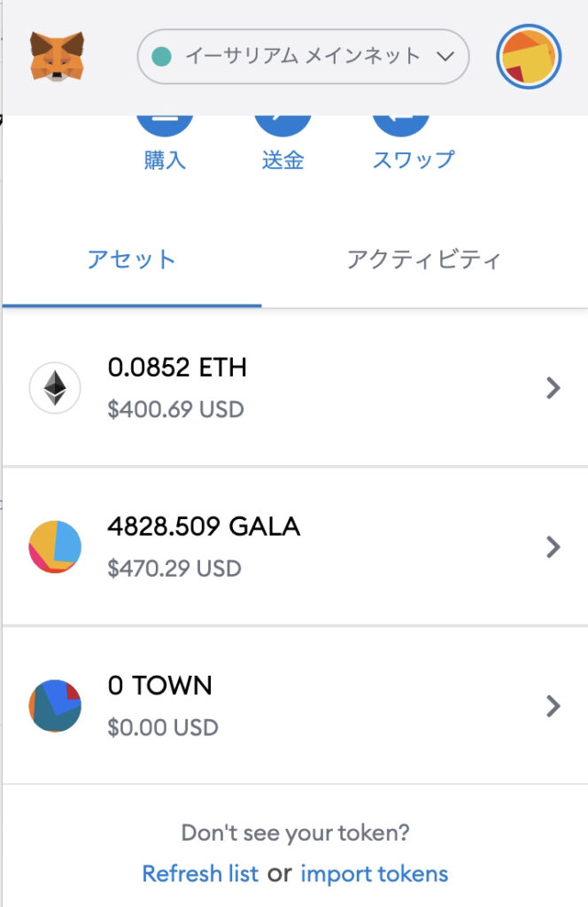This screenshot has height=907, width=588.
Task: Click the Ethereum token logo
Action: tap(55, 388)
